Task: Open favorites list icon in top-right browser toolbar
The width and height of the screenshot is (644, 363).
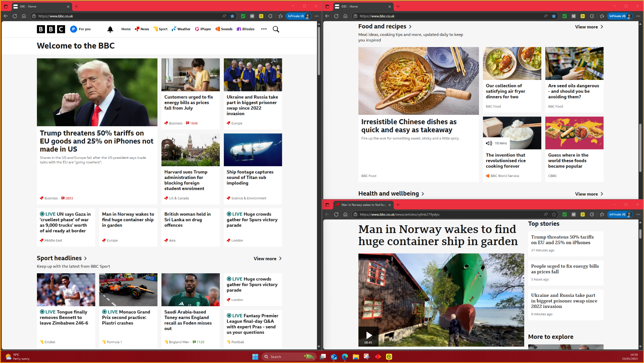Action: click(x=602, y=16)
